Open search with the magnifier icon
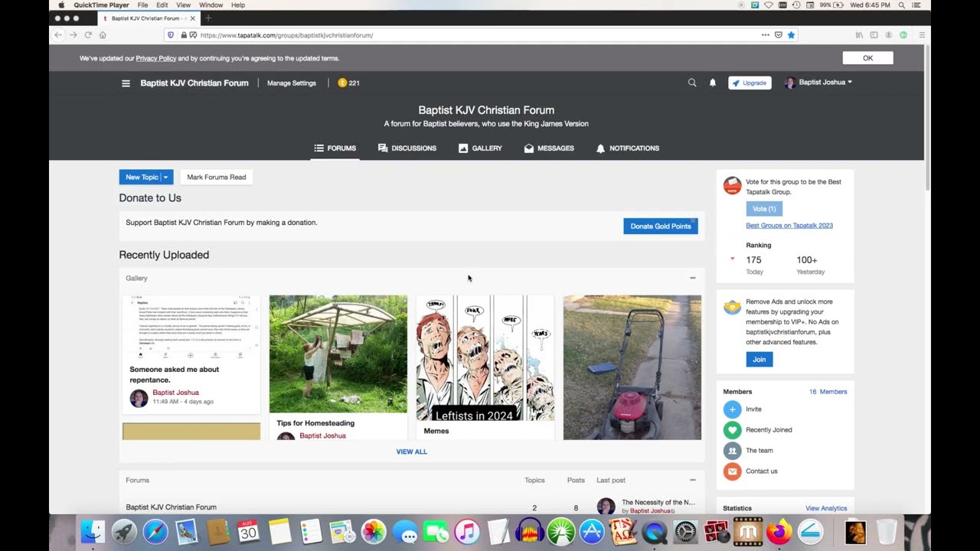Image resolution: width=980 pixels, height=551 pixels. click(x=692, y=83)
